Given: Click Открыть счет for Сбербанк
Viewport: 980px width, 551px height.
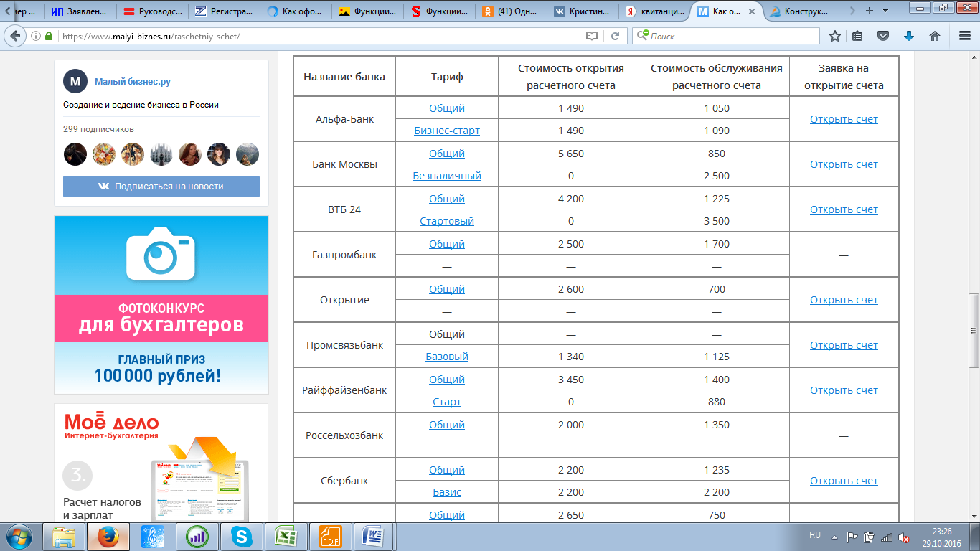Looking at the screenshot, I should pos(844,481).
